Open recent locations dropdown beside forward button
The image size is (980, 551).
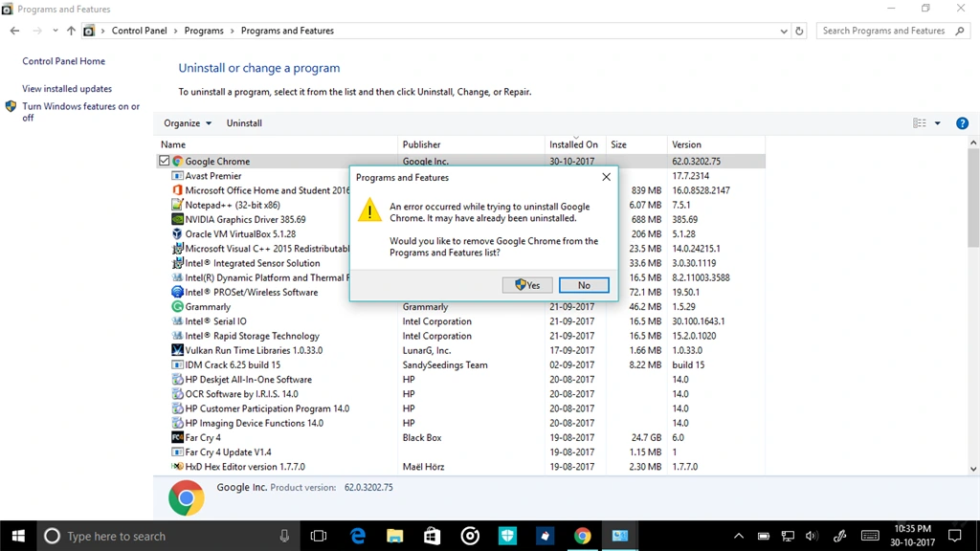tap(55, 30)
